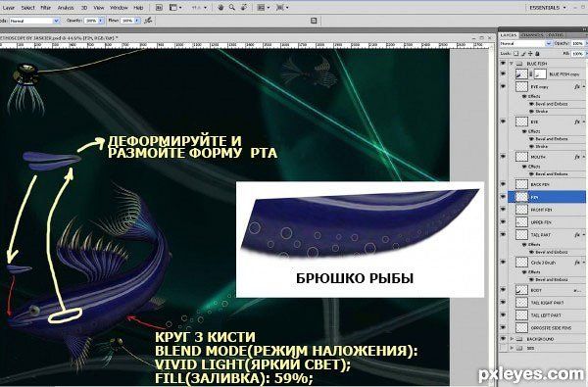Image resolution: width=588 pixels, height=387 pixels.
Task: Open the Filter menu
Action: tap(45, 8)
